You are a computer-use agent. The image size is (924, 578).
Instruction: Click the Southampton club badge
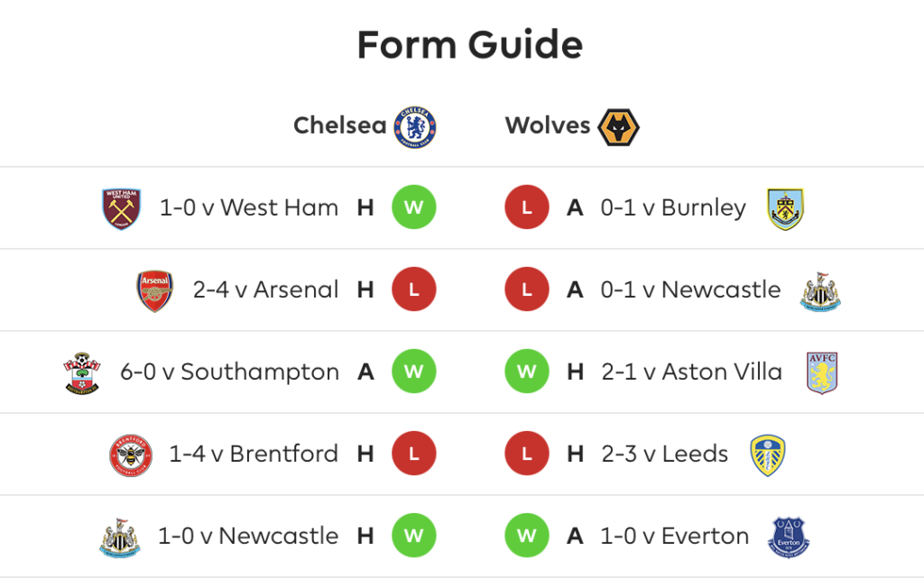point(82,373)
